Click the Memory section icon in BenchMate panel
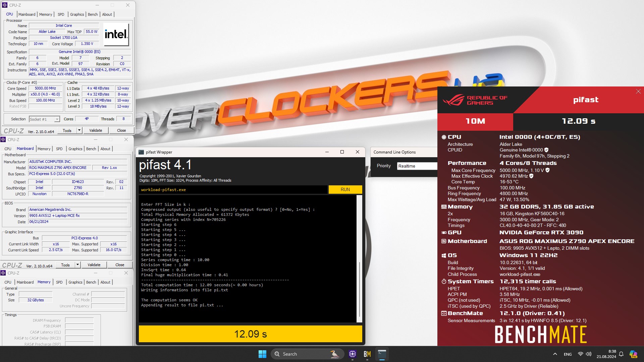This screenshot has height=362, width=644. click(444, 207)
